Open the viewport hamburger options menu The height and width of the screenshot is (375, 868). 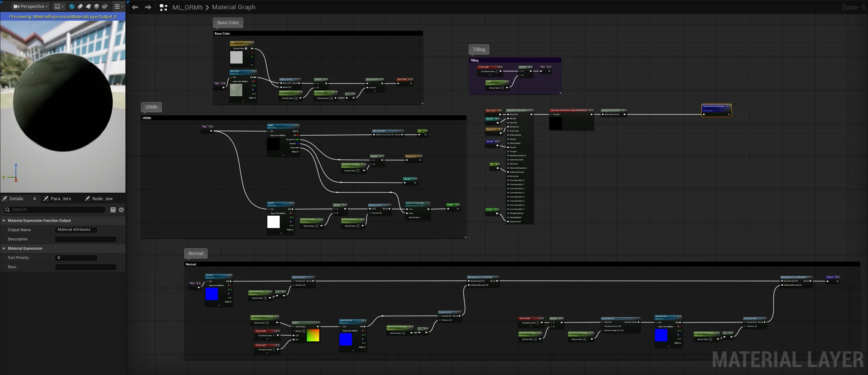coord(119,7)
